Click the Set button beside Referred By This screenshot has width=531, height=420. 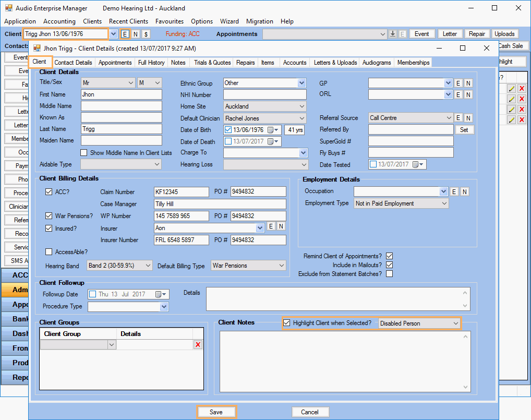(x=464, y=130)
